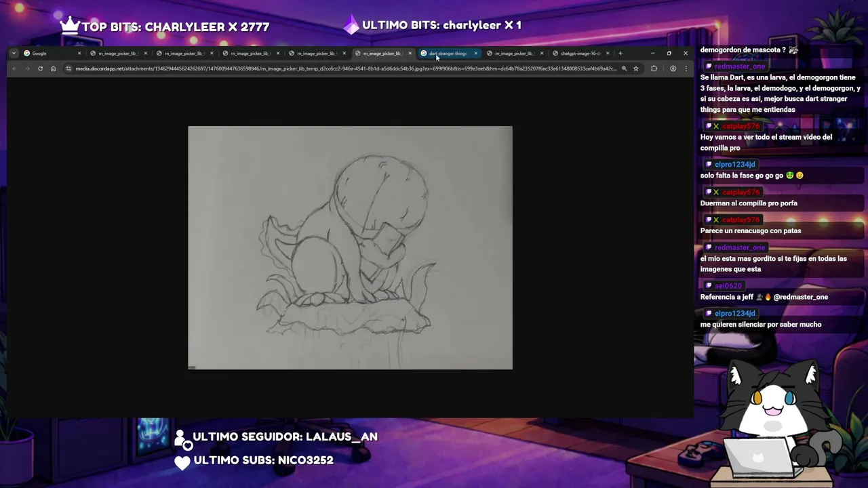View site information icon beside the URL
The height and width of the screenshot is (488, 868).
(x=68, y=68)
